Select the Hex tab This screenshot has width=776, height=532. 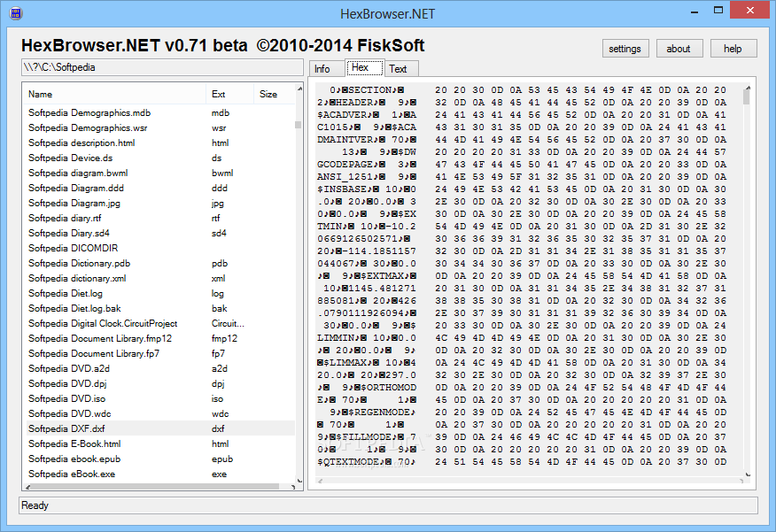point(364,67)
